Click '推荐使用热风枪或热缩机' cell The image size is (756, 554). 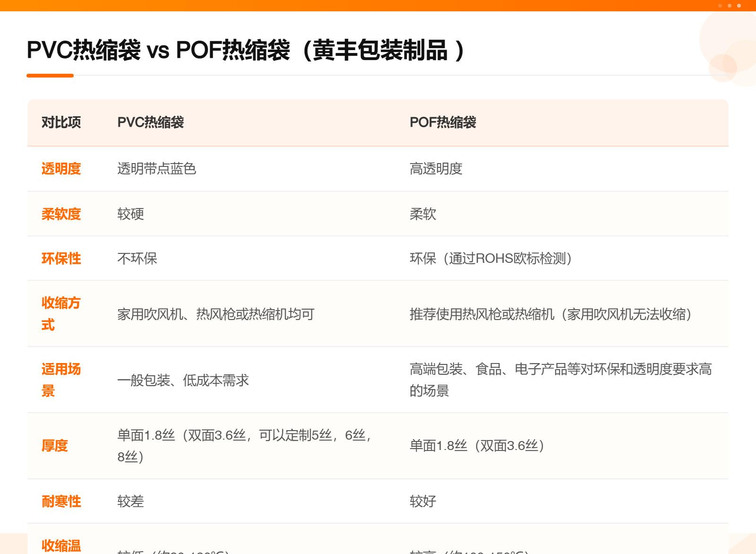click(x=482, y=314)
